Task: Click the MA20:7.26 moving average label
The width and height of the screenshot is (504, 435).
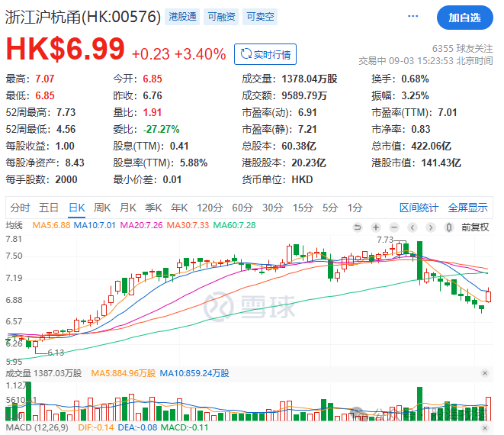Action: [x=141, y=225]
